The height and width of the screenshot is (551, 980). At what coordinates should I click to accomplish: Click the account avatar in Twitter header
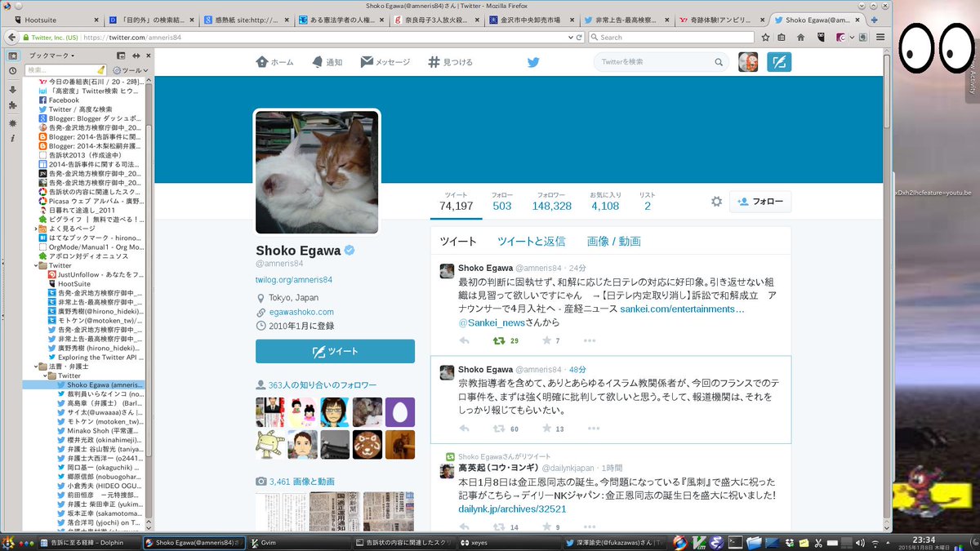tap(748, 62)
